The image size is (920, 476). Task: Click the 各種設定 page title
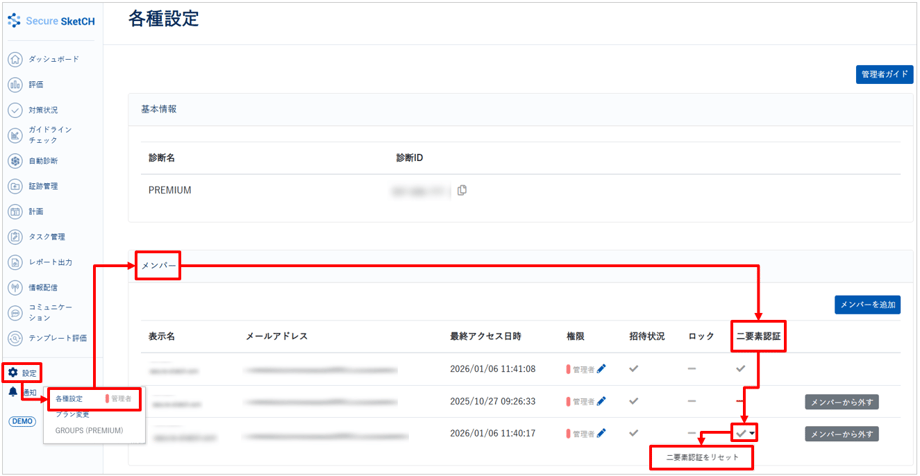pos(163,19)
